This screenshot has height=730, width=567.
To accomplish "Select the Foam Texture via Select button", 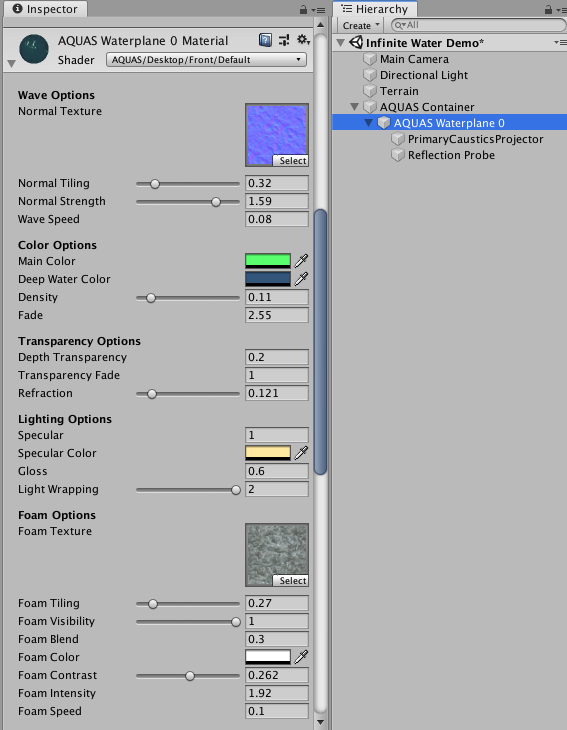I will point(291,581).
